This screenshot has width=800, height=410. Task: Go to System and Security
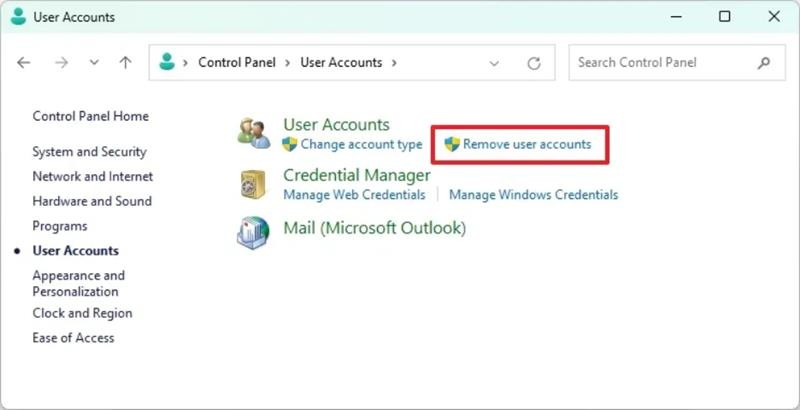click(89, 151)
